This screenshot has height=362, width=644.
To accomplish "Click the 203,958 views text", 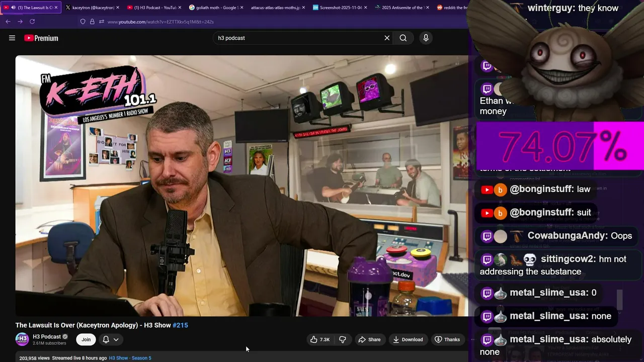I will click(34, 358).
